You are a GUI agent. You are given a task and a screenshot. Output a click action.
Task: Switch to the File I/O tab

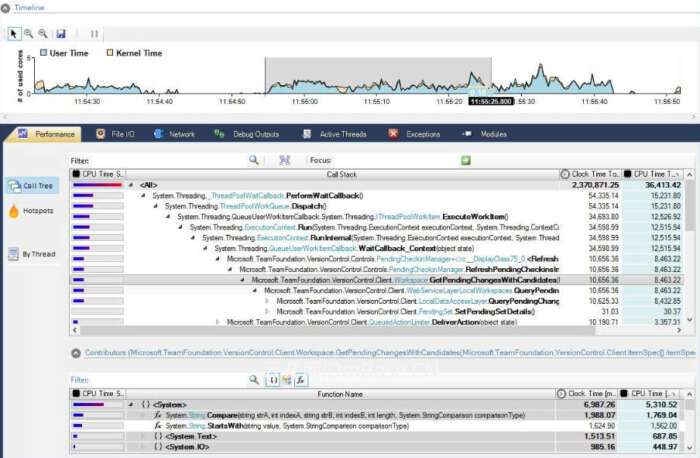[115, 134]
